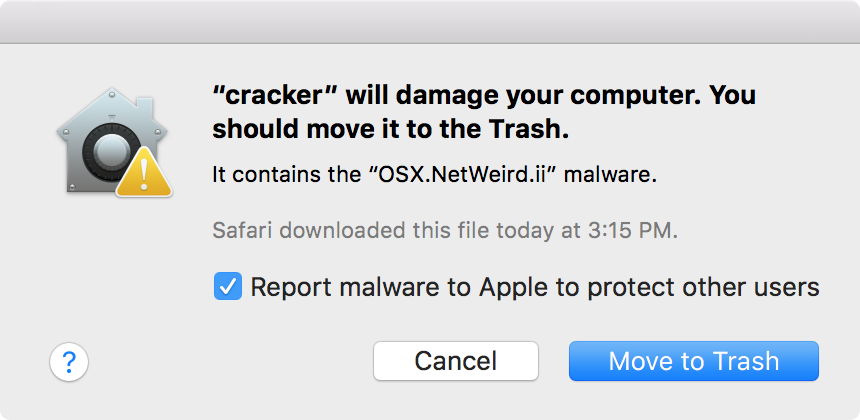Click the gray Safari download info text
The width and height of the screenshot is (860, 420).
(x=445, y=231)
